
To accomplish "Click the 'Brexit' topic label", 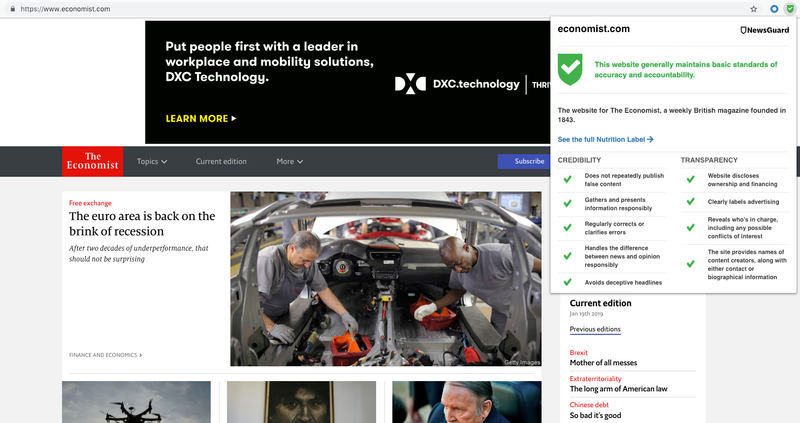I will pyautogui.click(x=579, y=353).
